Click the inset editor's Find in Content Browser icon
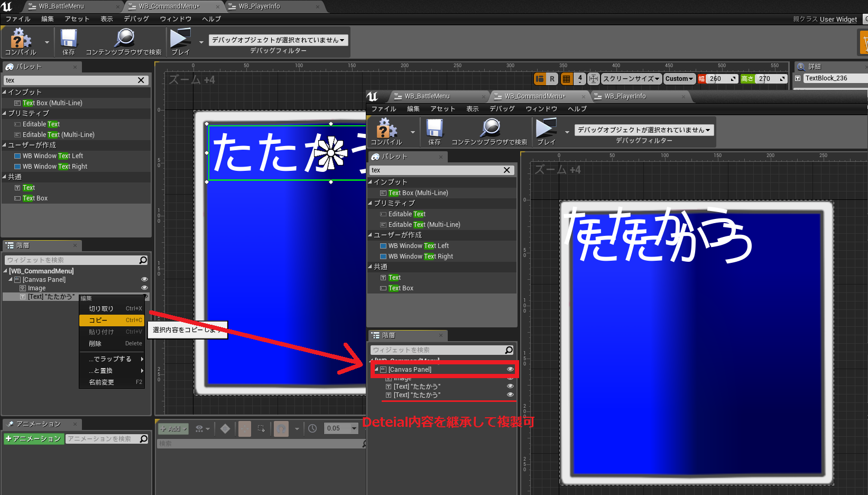 click(490, 129)
